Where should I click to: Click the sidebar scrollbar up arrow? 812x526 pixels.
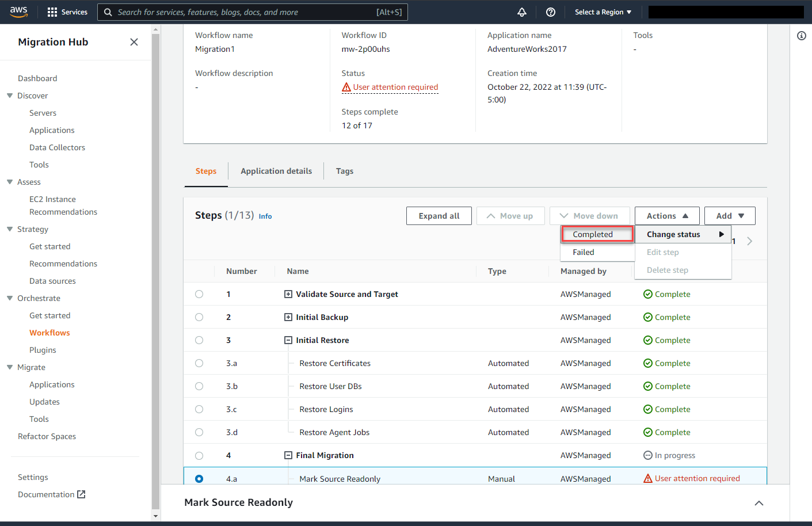click(155, 29)
